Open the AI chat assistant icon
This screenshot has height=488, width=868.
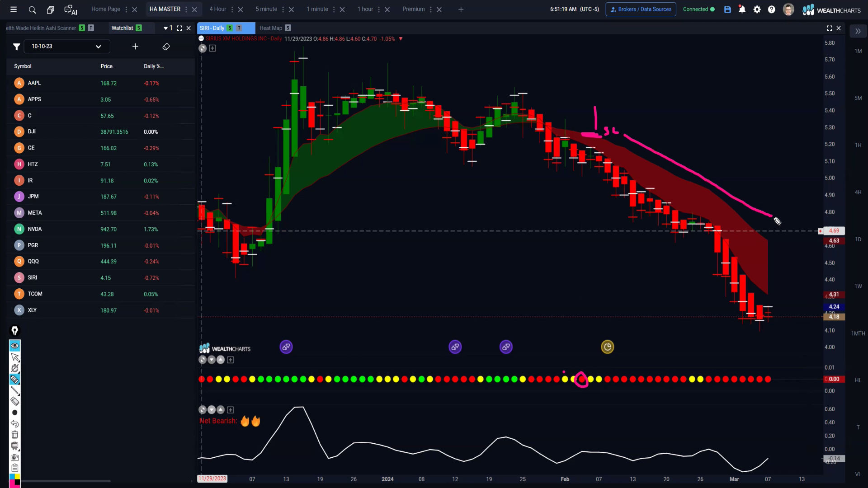pos(71,9)
